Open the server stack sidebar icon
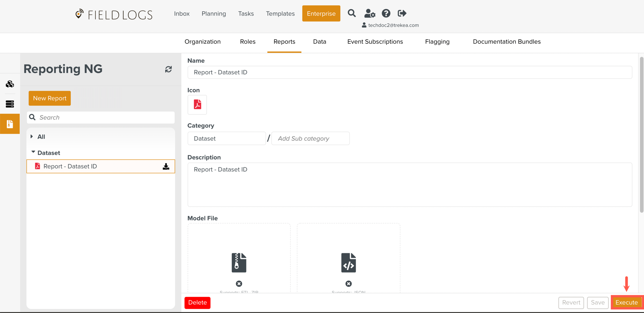Viewport: 644px width, 313px height. (10, 104)
